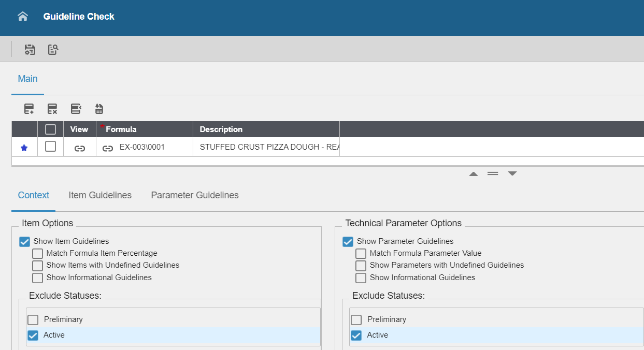
Task: Switch to the Item Guidelines tab
Action: click(100, 195)
